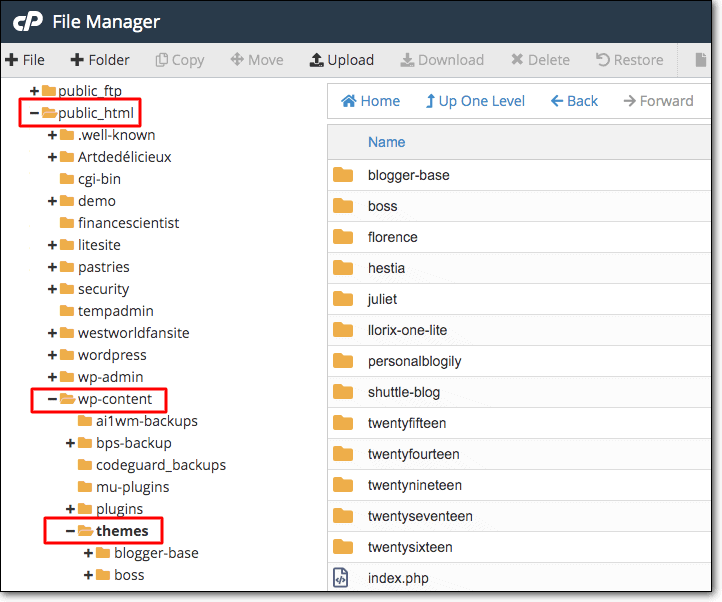Viewport: 722px width, 602px height.
Task: Collapse the wp-content folder
Action: (52, 399)
